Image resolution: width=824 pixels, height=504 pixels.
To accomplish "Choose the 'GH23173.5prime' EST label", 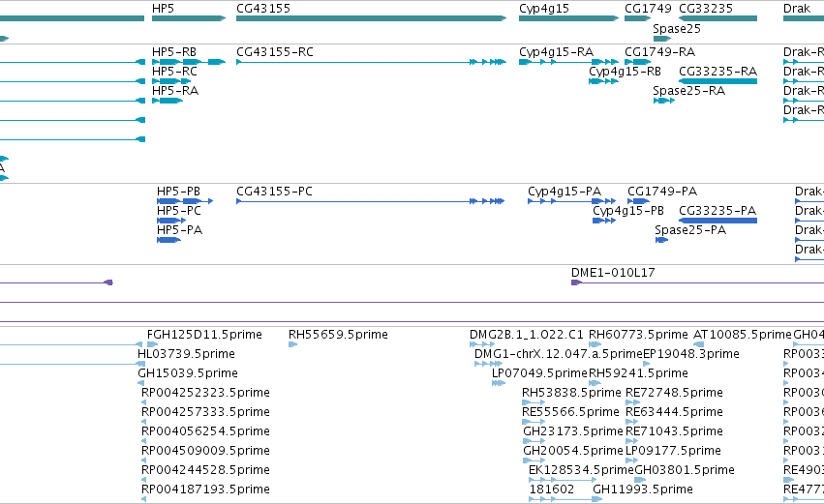I will pos(573,432).
